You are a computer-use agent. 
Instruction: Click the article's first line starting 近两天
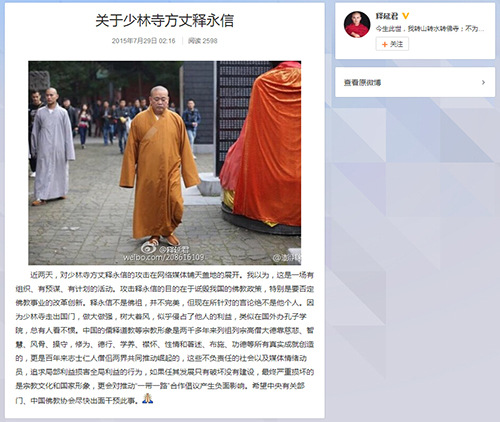(172, 275)
